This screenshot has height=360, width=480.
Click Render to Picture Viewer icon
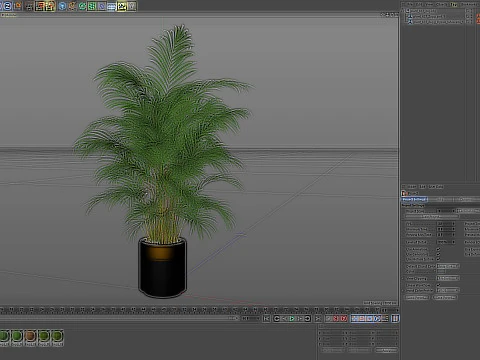(40, 6)
